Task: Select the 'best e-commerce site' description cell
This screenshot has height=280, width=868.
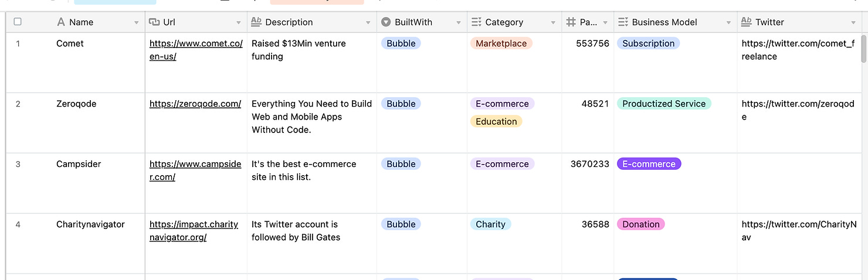Action: tap(312, 183)
